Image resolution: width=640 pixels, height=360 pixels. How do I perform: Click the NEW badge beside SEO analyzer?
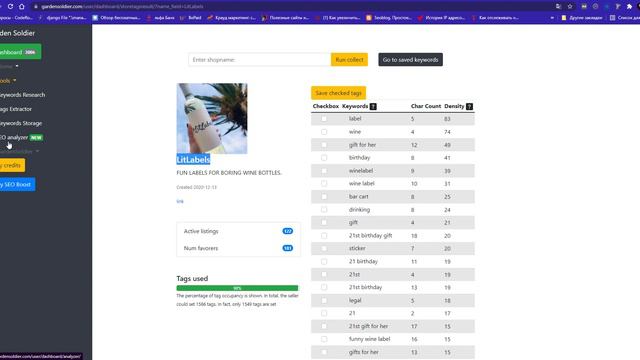click(x=36, y=138)
